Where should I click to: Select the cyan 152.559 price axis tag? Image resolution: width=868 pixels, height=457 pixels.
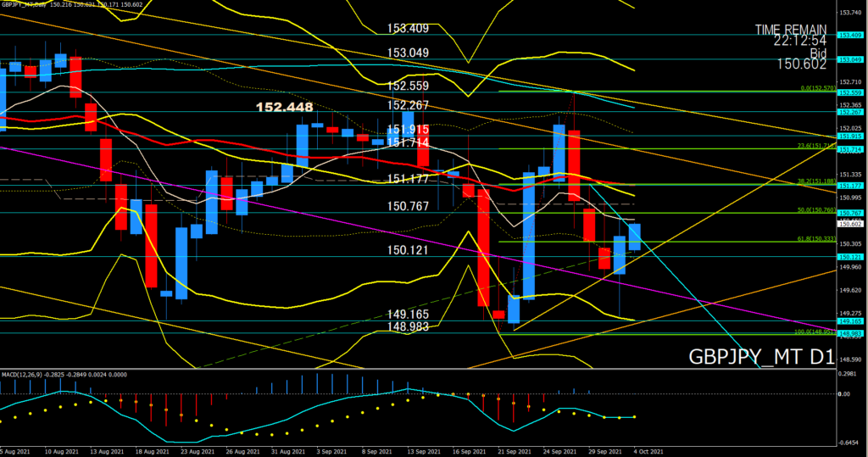click(x=850, y=92)
